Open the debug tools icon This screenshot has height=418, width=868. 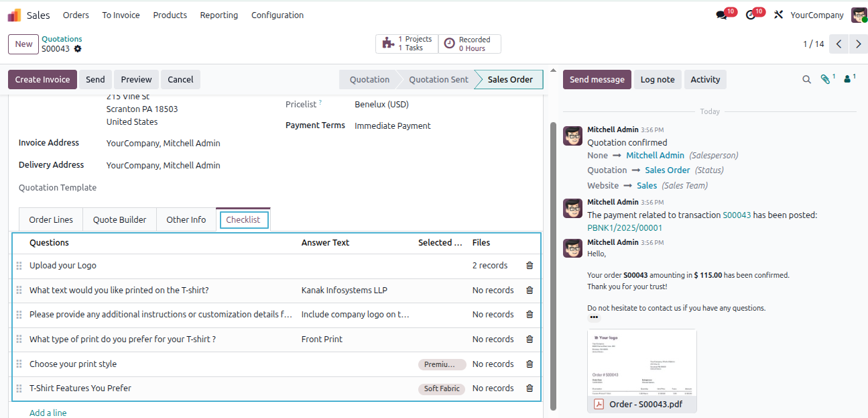pyautogui.click(x=778, y=15)
